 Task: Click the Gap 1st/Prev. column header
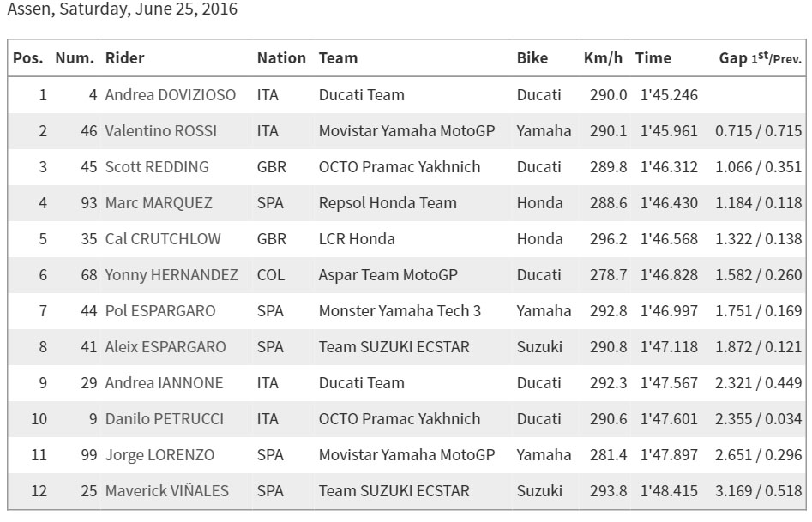[761, 58]
